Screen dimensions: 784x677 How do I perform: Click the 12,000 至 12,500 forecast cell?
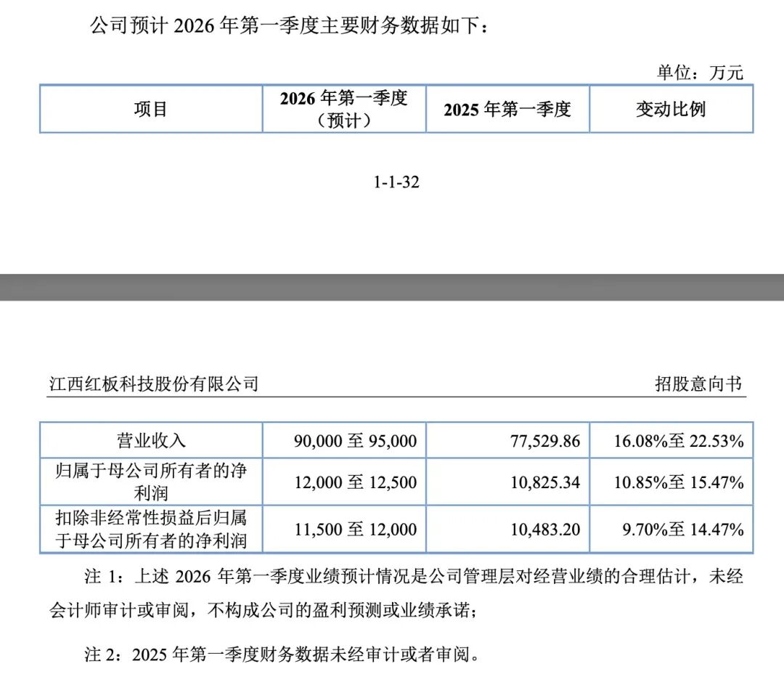pos(356,482)
